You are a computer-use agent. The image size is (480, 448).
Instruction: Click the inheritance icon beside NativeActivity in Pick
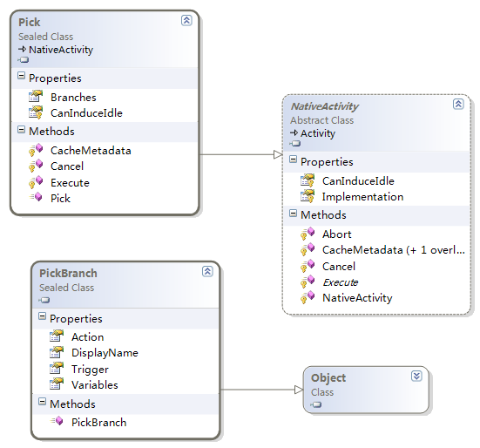point(23,49)
